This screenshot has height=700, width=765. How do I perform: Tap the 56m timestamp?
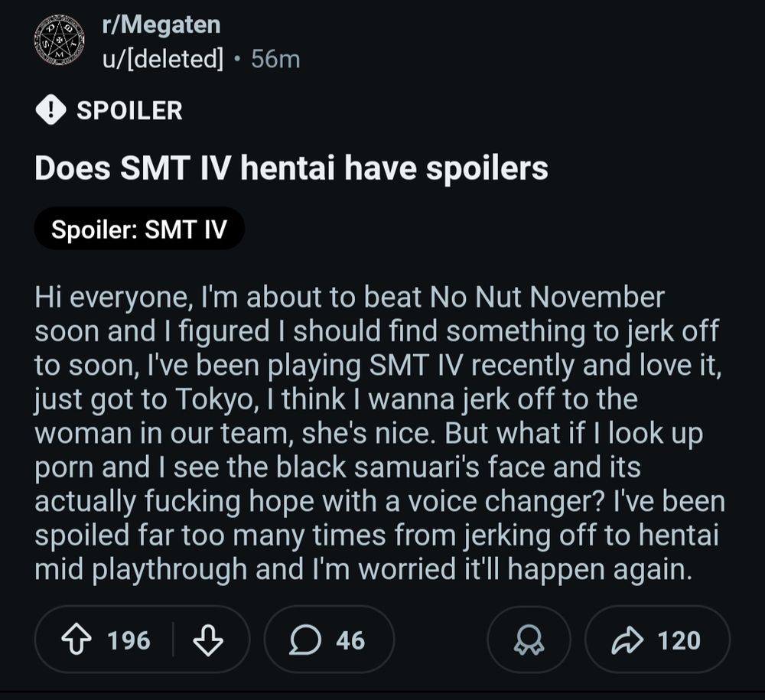pos(275,58)
